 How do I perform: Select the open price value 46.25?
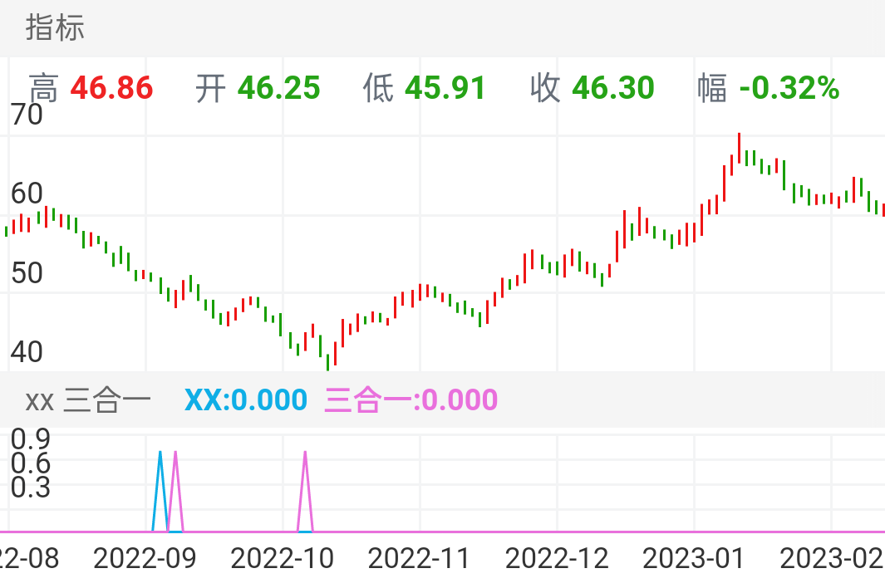279,88
